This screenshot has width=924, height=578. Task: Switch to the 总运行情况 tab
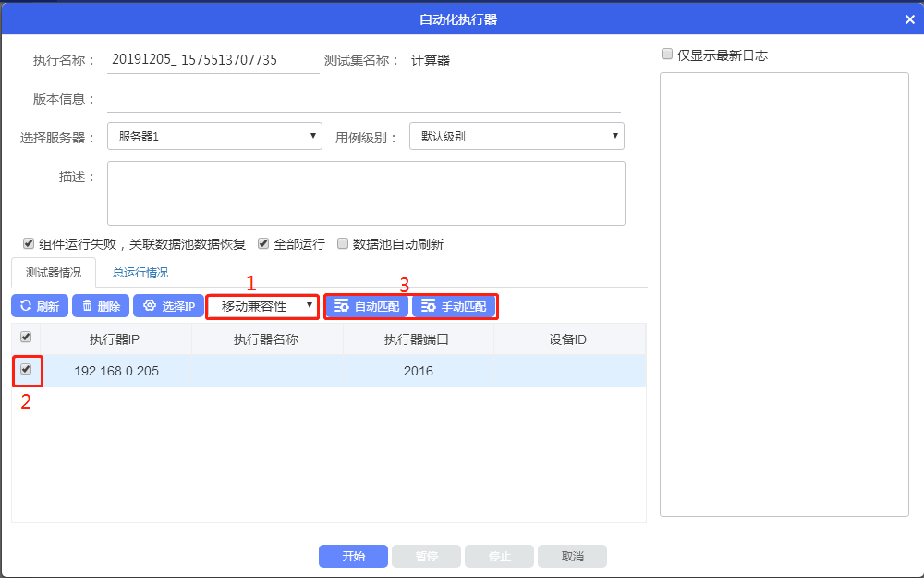[140, 273]
